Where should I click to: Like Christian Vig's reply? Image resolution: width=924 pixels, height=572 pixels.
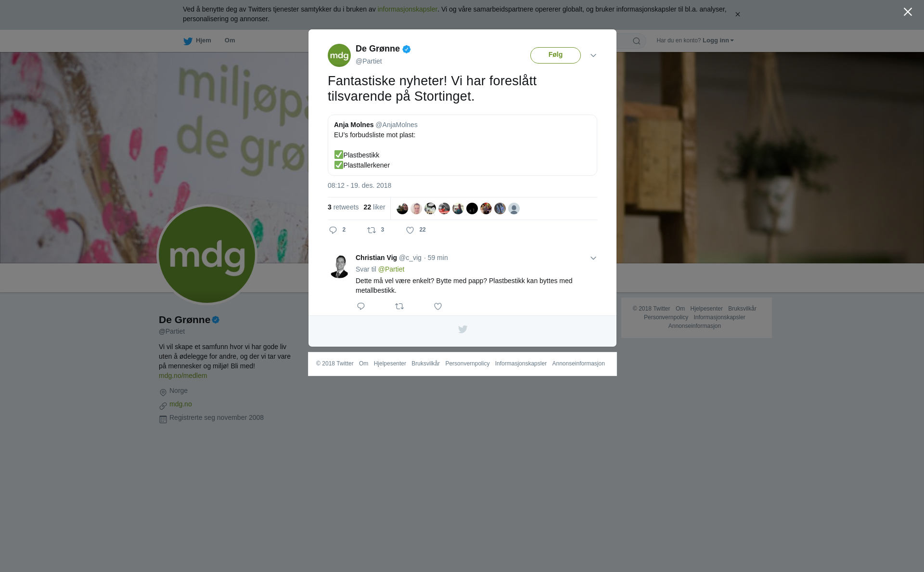pyautogui.click(x=438, y=306)
